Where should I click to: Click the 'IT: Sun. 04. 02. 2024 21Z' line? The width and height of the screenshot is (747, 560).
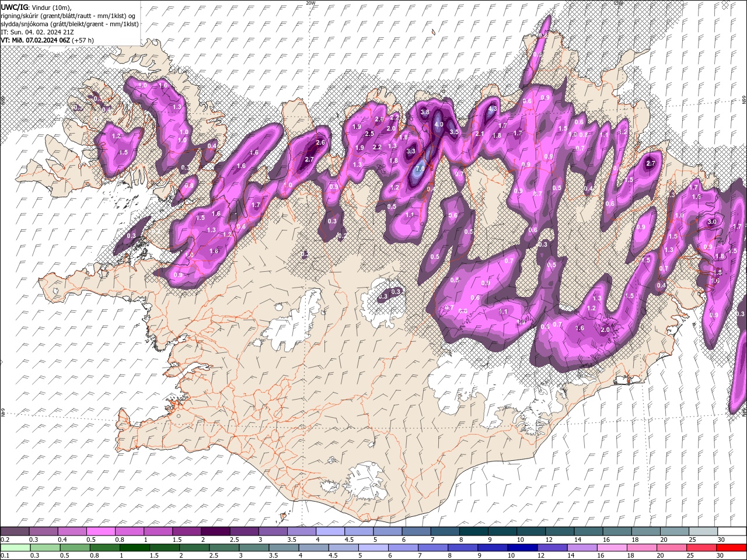[x=37, y=32]
